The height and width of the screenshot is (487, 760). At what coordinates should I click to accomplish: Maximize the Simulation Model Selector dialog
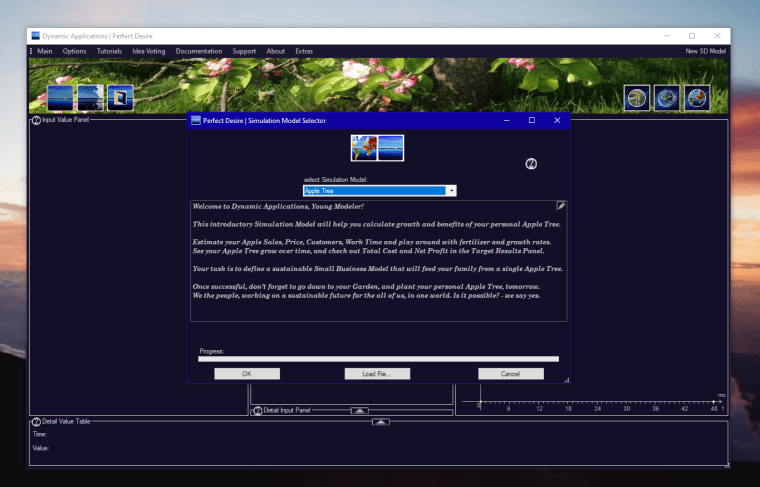532,120
